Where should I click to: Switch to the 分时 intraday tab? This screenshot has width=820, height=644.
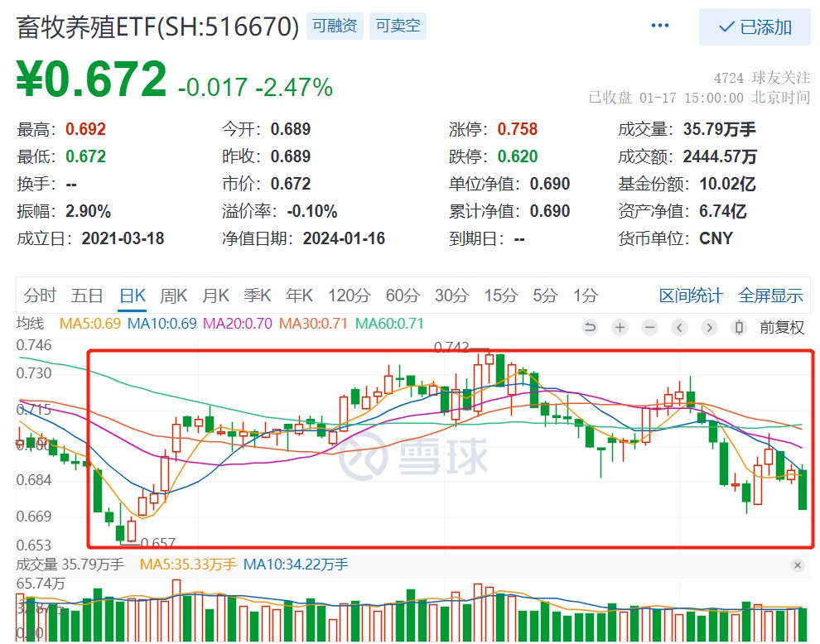point(39,295)
